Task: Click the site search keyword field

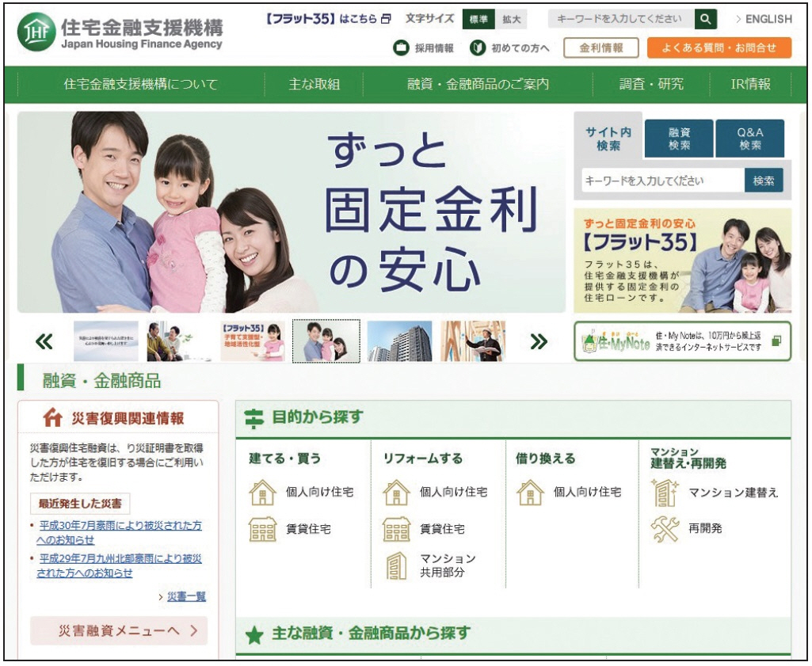Action: coord(662,181)
